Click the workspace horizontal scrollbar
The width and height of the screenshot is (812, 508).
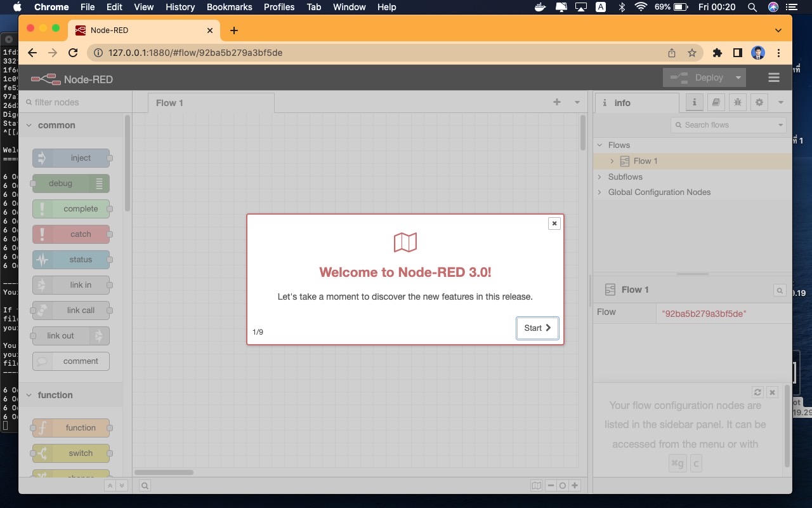coord(164,472)
